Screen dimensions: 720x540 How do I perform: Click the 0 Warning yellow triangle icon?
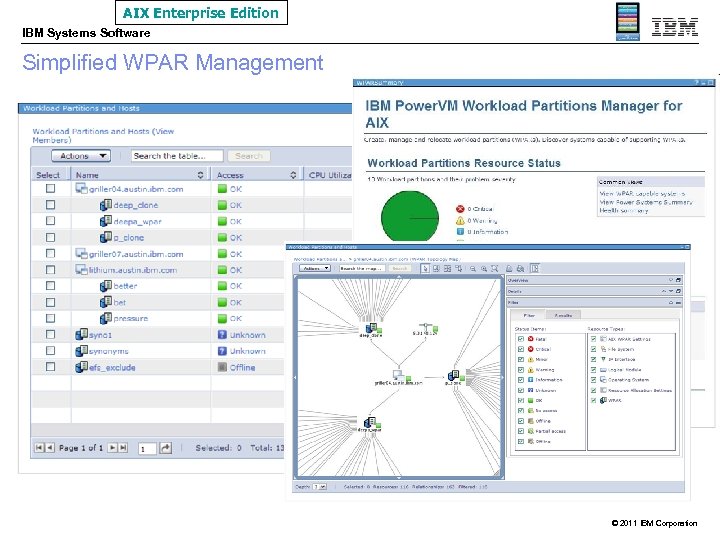tap(460, 220)
